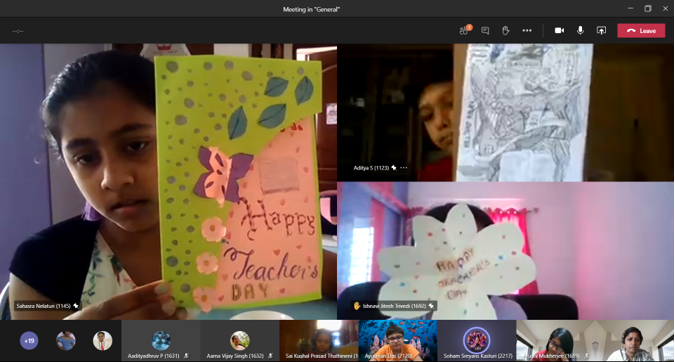
Task: Open Aditya S more options ellipsis
Action: 403,168
